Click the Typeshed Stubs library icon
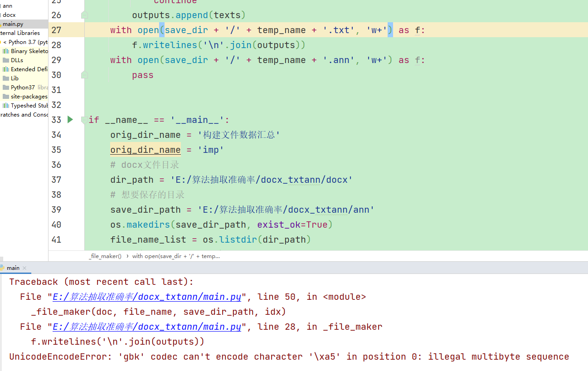Screen dimensions: 588x371 point(5,105)
